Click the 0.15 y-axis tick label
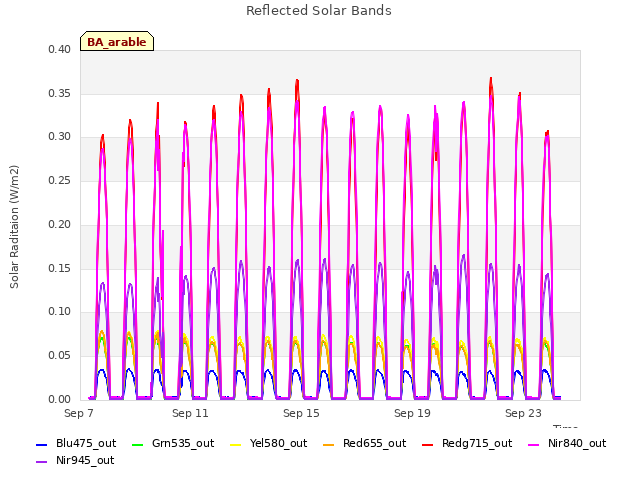Screen dimensions: 640x480 point(60,268)
